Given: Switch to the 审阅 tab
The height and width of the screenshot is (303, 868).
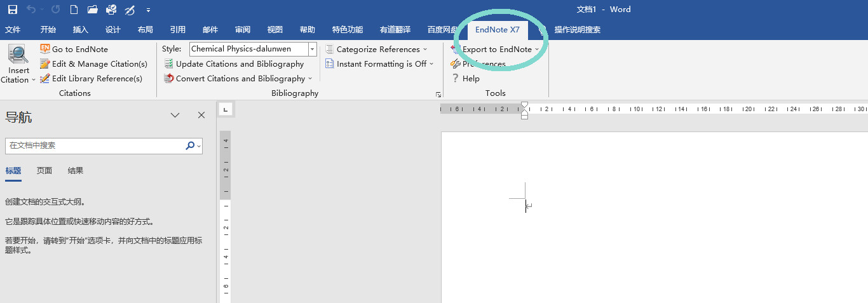Looking at the screenshot, I should click(243, 29).
